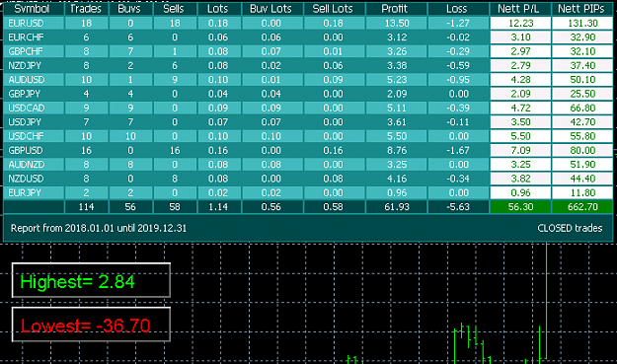Click USDJPY Nett P/L value 3.50
617x364 pixels.
[x=520, y=122]
